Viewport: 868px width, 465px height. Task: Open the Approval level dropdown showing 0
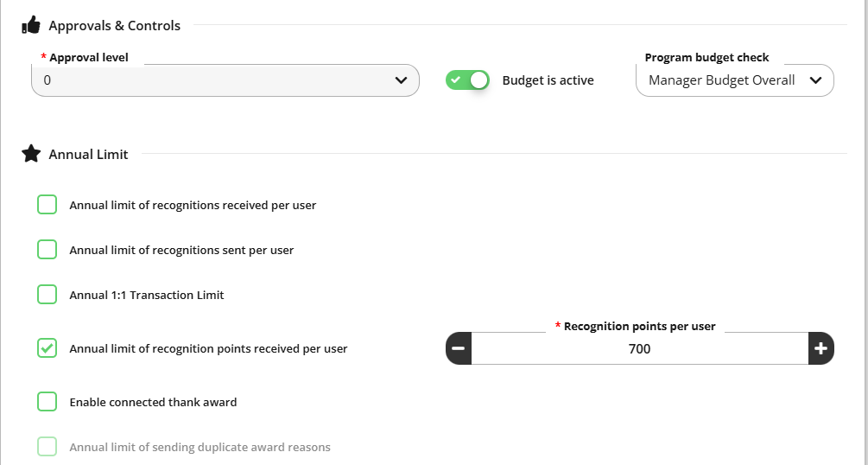pyautogui.click(x=225, y=80)
